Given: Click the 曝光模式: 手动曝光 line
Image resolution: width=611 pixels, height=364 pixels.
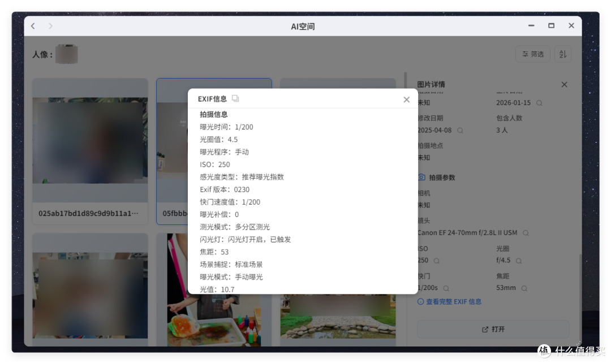Looking at the screenshot, I should [x=231, y=277].
